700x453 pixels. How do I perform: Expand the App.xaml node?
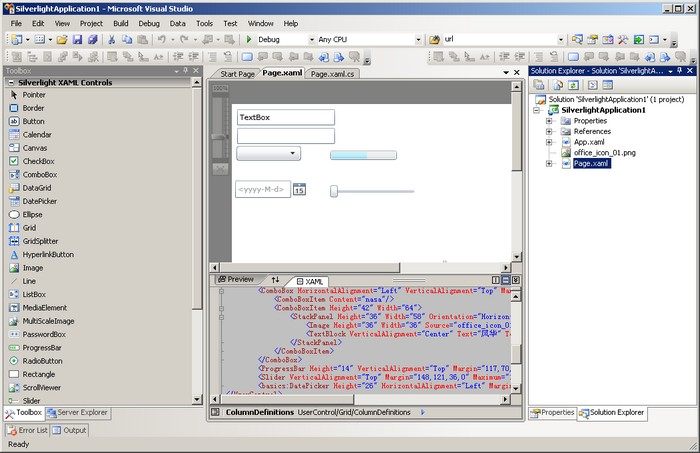pyautogui.click(x=549, y=142)
